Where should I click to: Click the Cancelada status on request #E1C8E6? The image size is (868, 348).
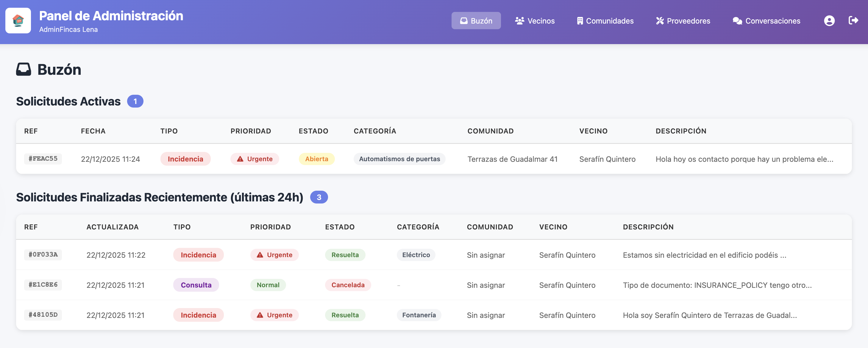(x=348, y=285)
